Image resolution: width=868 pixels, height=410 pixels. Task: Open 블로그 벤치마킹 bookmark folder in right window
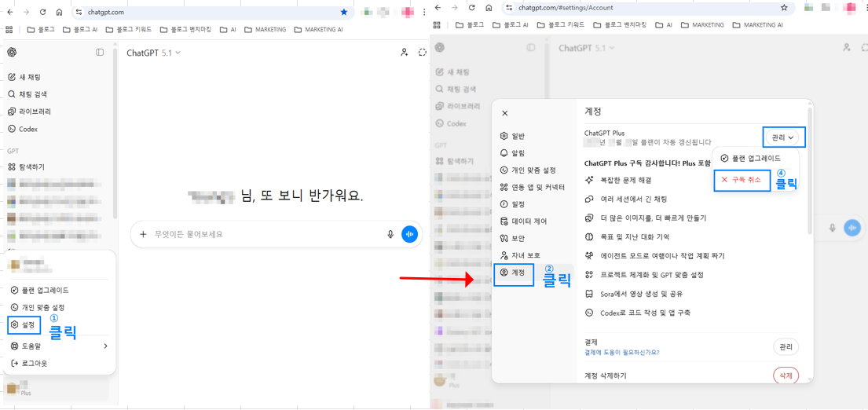[x=619, y=25]
